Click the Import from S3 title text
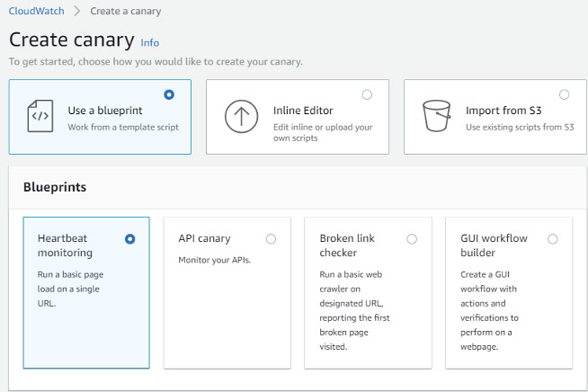This screenshot has height=392, width=588. coord(503,111)
